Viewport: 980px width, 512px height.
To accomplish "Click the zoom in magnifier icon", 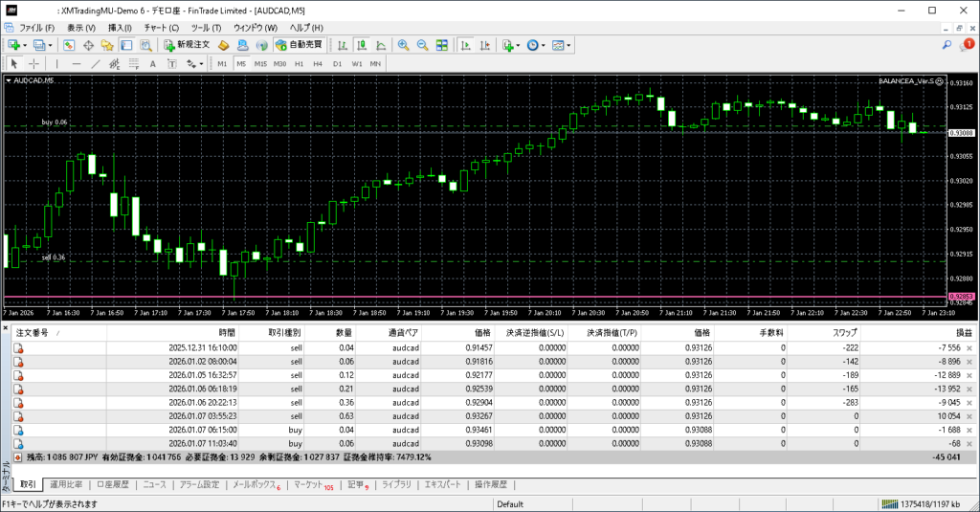I will (x=403, y=45).
